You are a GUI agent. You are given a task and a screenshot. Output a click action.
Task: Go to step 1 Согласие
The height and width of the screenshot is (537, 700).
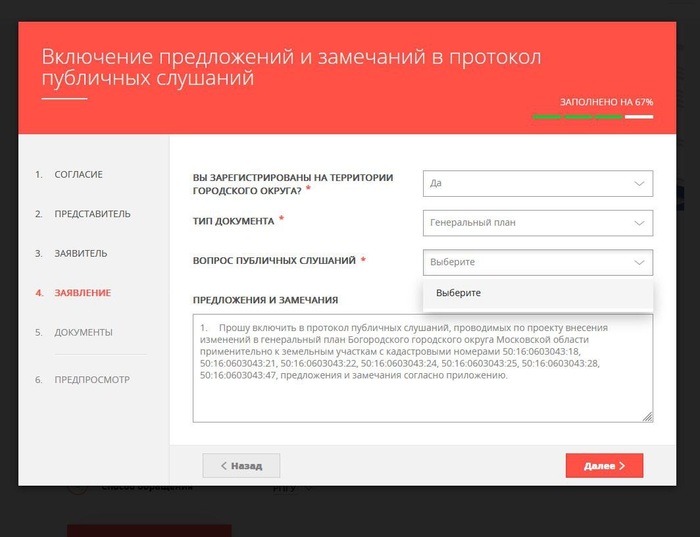coord(69,175)
